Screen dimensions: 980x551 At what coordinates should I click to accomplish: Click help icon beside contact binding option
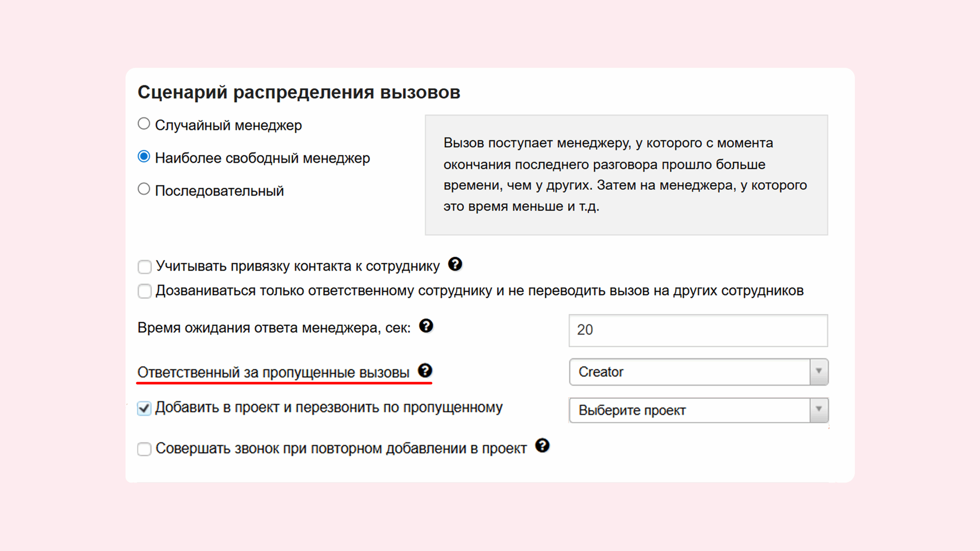point(455,264)
